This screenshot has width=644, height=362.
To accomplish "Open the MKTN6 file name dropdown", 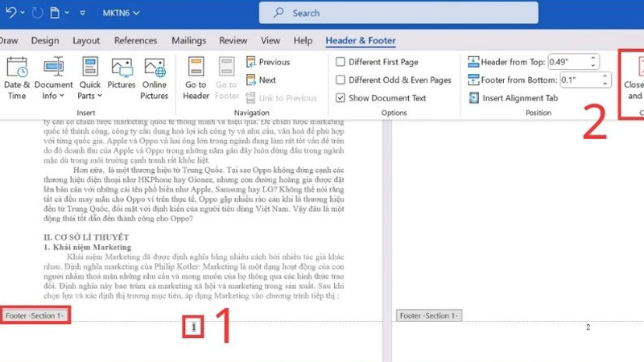I will (121, 13).
